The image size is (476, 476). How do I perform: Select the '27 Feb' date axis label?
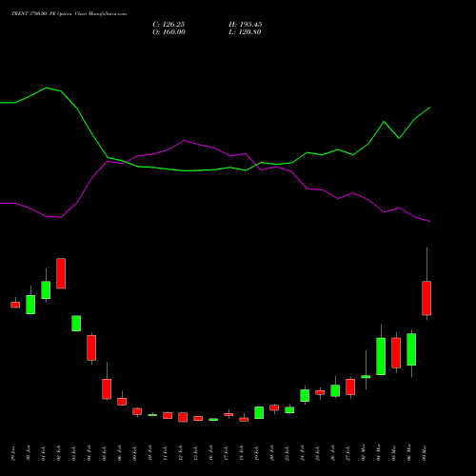[348, 453]
